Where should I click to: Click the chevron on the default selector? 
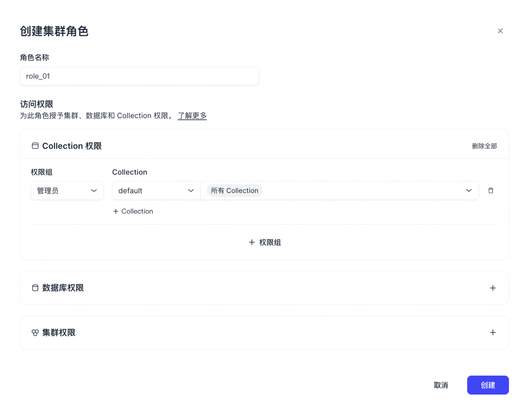[191, 191]
